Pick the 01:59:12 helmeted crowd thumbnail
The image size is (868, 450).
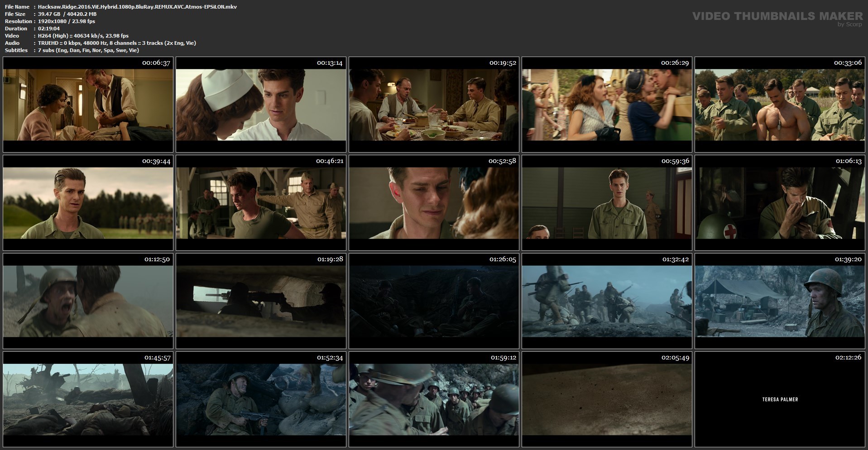434,399
